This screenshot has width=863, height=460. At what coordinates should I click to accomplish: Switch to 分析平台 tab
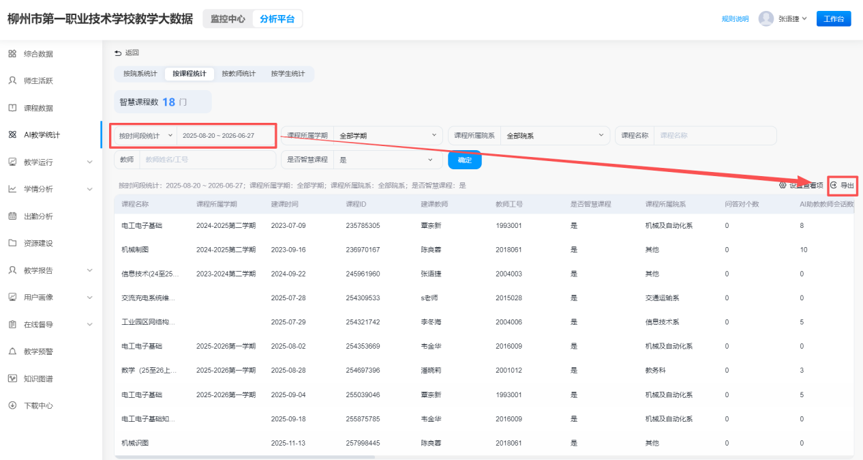pos(277,19)
